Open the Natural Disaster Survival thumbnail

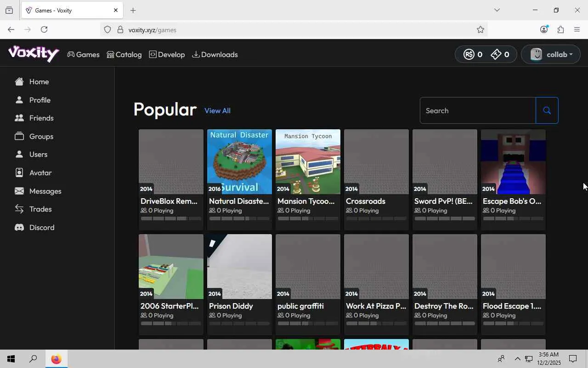239,161
